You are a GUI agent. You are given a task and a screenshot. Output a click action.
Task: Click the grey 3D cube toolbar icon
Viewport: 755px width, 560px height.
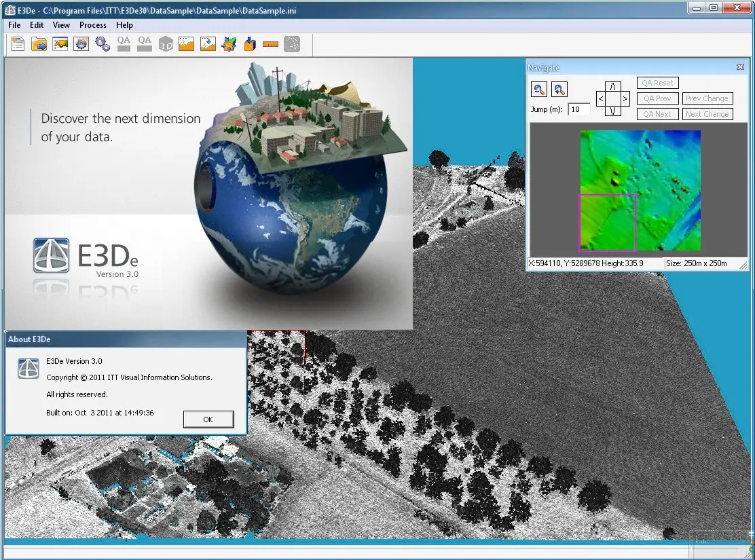166,44
